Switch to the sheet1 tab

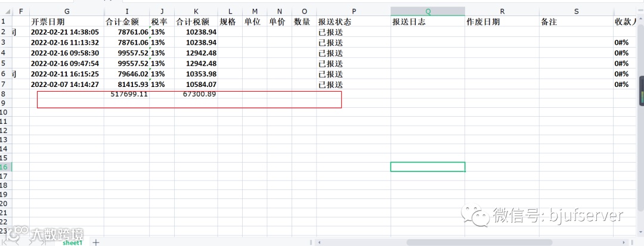72,242
